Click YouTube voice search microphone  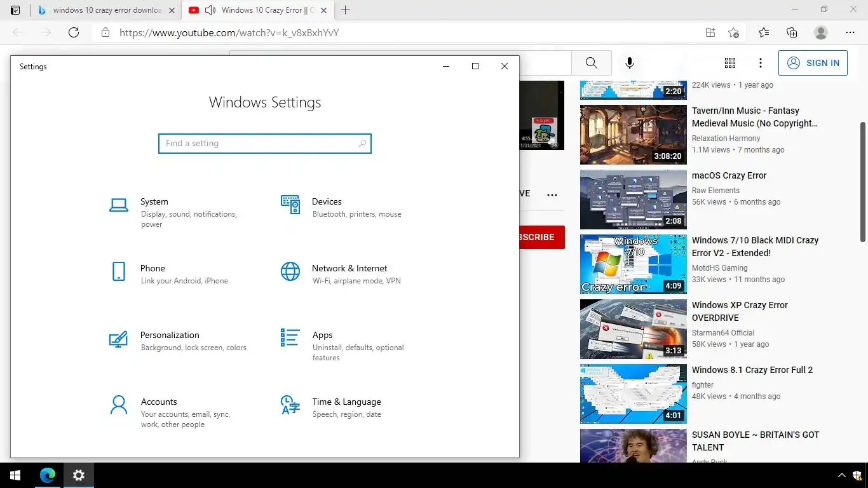(630, 63)
